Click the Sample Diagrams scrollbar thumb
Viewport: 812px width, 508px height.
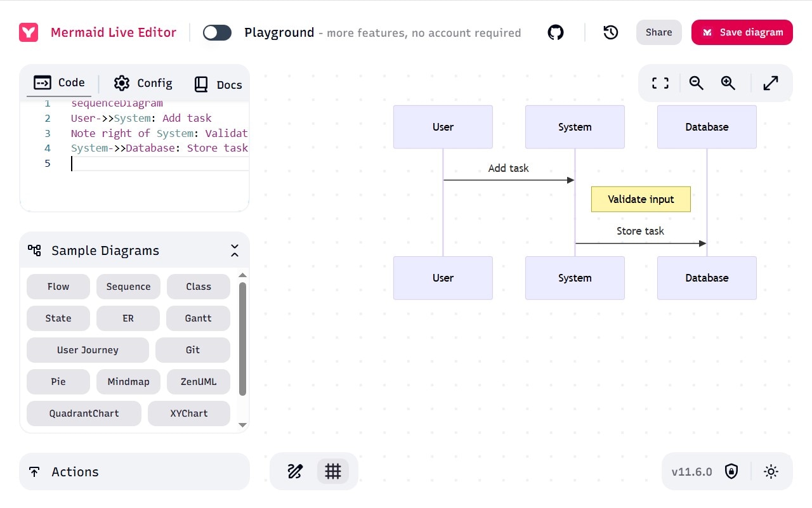coord(242,339)
